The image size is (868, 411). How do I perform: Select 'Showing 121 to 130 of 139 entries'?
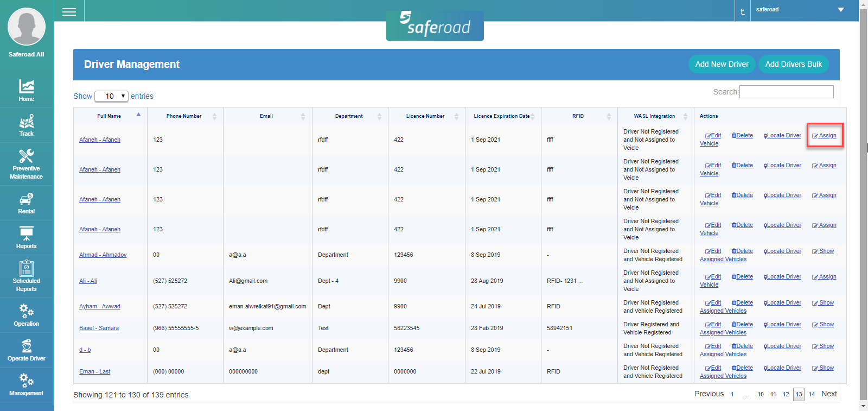131,395
